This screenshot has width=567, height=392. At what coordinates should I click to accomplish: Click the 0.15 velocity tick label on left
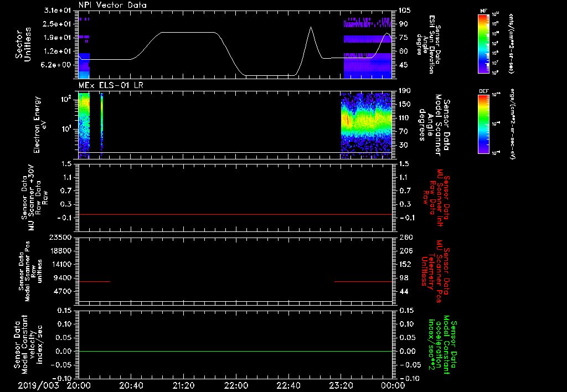[64, 311]
